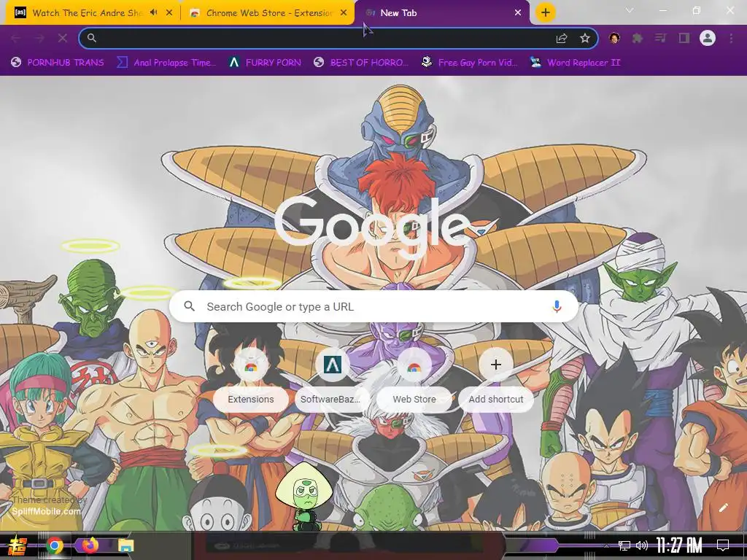Click the search icon inside Google search box
The width and height of the screenshot is (747, 560).
190,306
